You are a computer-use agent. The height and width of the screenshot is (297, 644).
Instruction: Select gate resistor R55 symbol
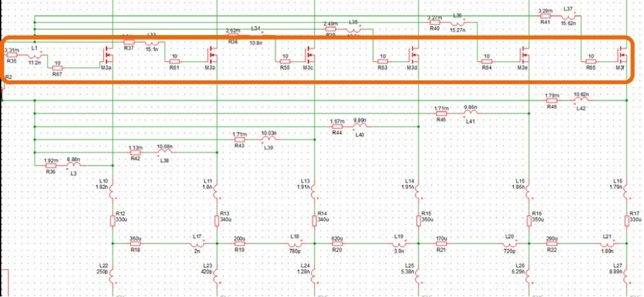[285, 61]
